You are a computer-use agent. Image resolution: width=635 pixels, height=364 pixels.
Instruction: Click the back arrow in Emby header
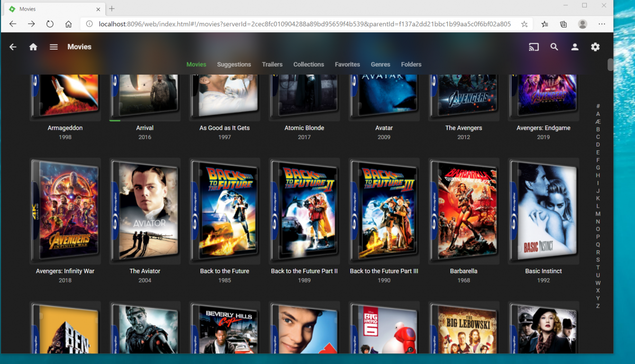[13, 47]
